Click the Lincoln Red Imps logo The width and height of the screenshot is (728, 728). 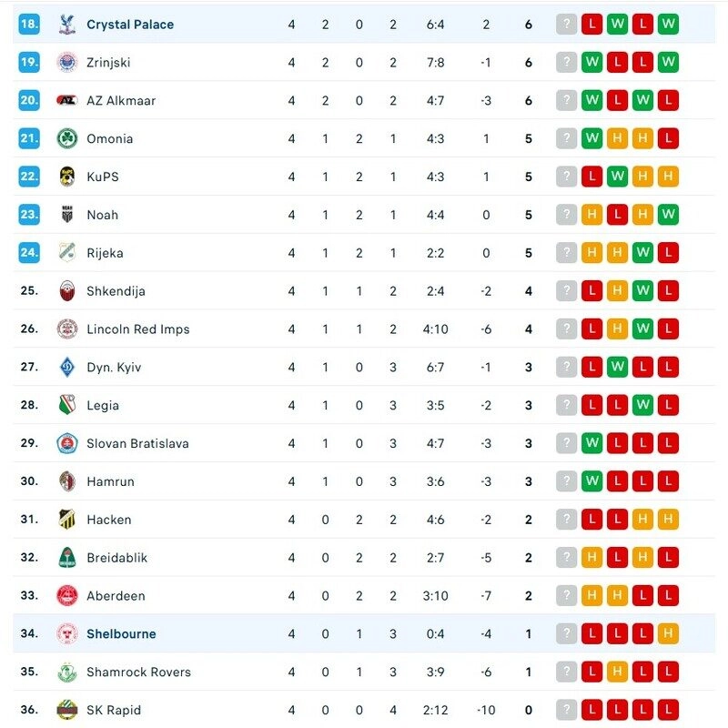tap(68, 329)
